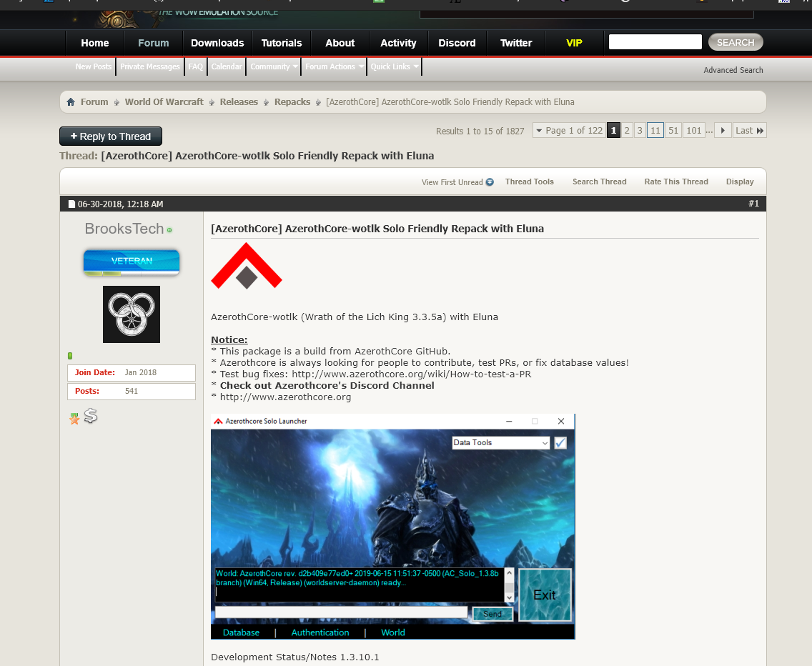Open the Downloads nav tab

pos(217,43)
